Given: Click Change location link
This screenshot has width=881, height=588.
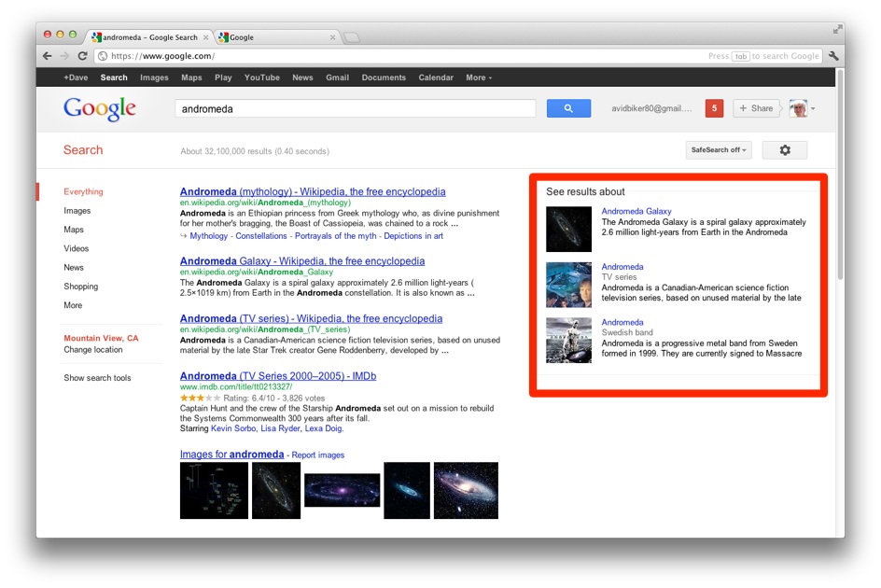Looking at the screenshot, I should 92,350.
